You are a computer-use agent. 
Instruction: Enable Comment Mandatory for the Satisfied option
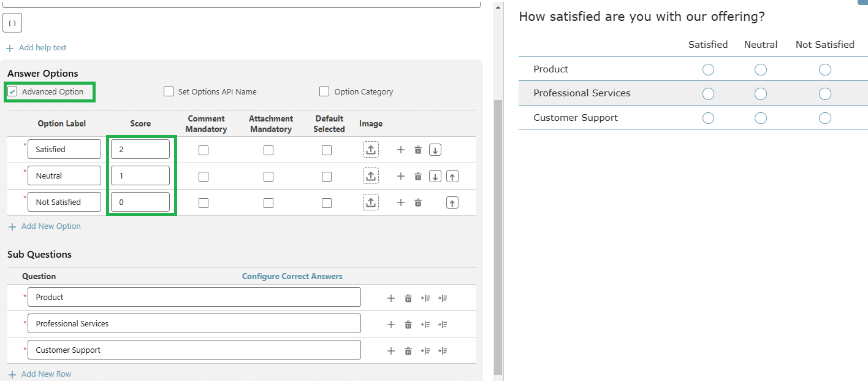[x=204, y=149]
